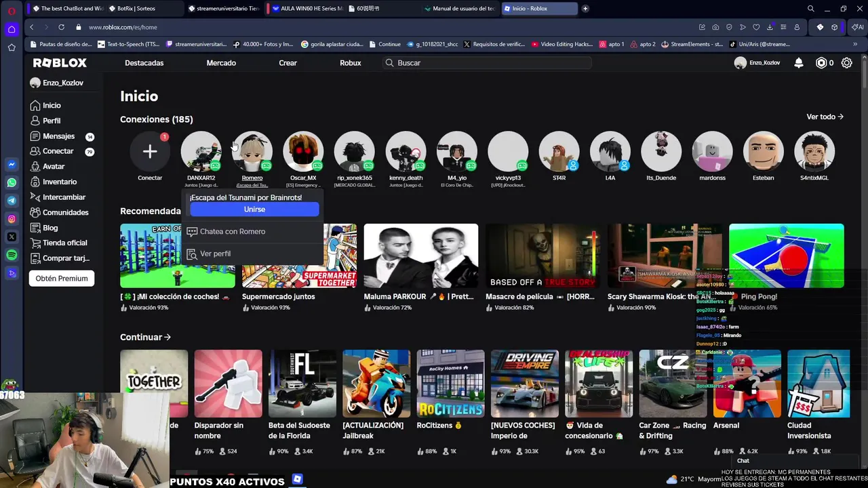Viewport: 868px width, 488px height.
Task: Select Chatea con Romero menu entry
Action: (x=252, y=231)
